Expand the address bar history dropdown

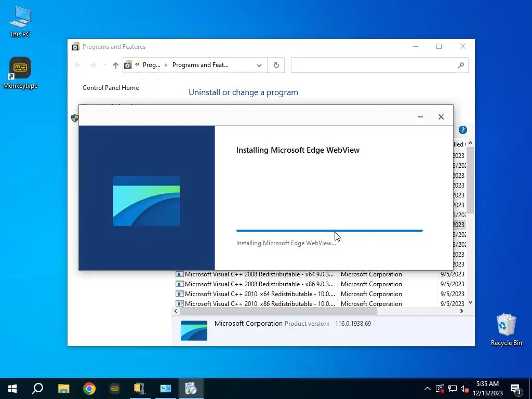pos(259,65)
